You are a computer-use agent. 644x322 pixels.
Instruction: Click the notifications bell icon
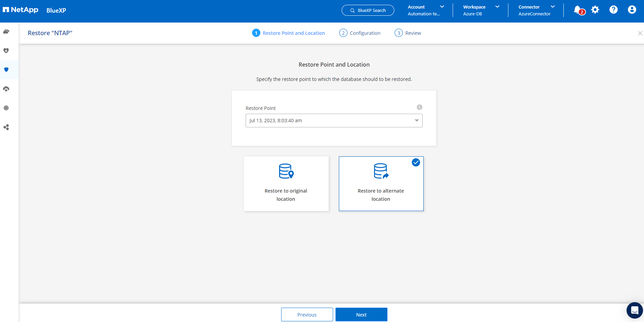tap(578, 10)
